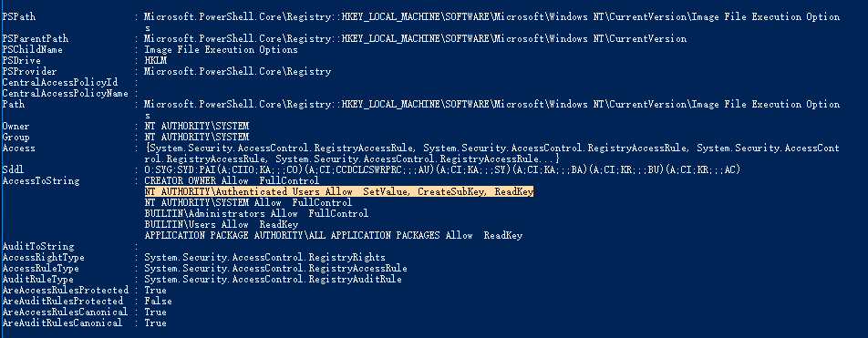Screen dimensions: 868x338
Task: Click the CentralAccessPolicyId label
Action: pos(60,82)
